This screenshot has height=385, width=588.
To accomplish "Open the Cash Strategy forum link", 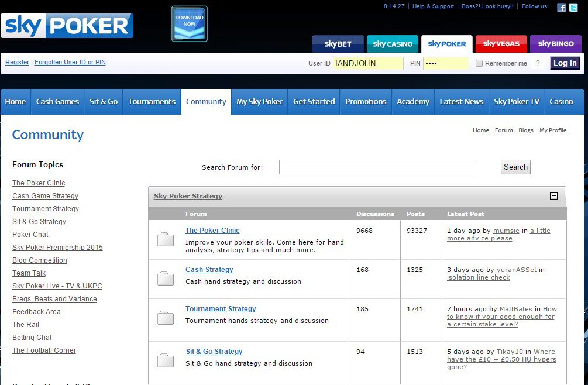I will click(209, 270).
